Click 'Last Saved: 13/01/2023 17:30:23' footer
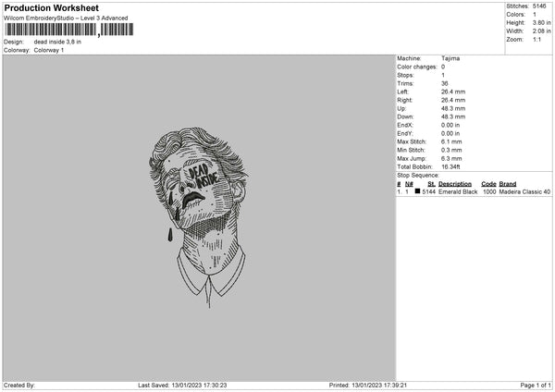 click(x=182, y=386)
